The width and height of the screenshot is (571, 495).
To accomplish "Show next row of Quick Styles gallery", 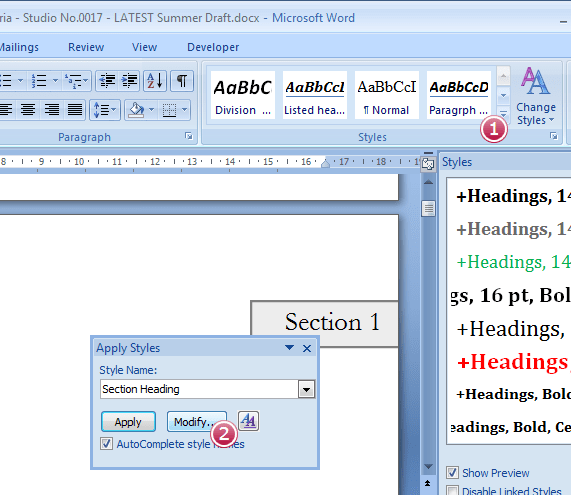I will point(503,95).
